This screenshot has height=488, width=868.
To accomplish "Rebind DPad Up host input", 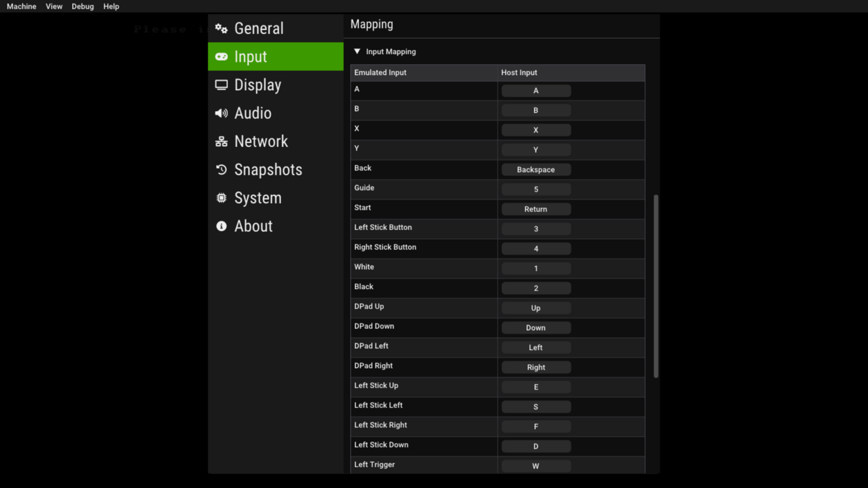I will [536, 308].
